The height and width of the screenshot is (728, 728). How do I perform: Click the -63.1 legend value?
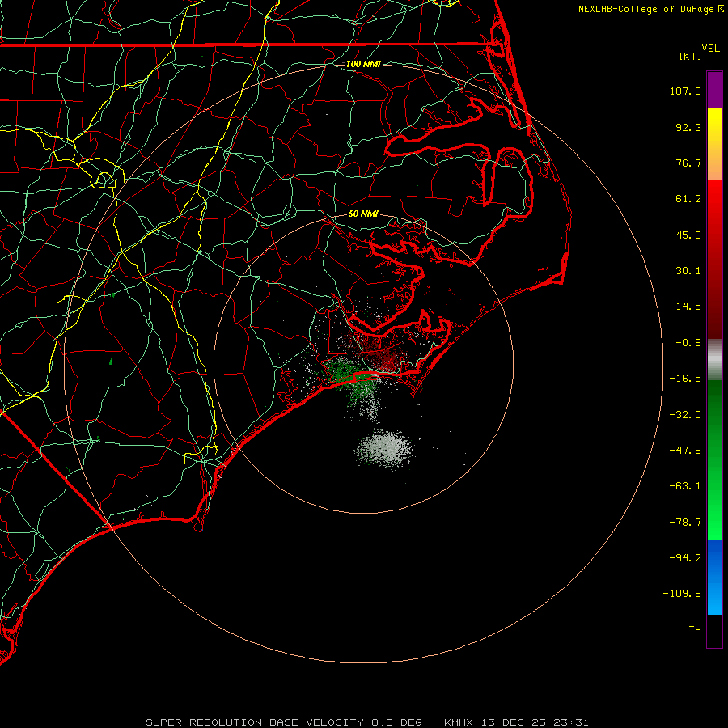685,486
